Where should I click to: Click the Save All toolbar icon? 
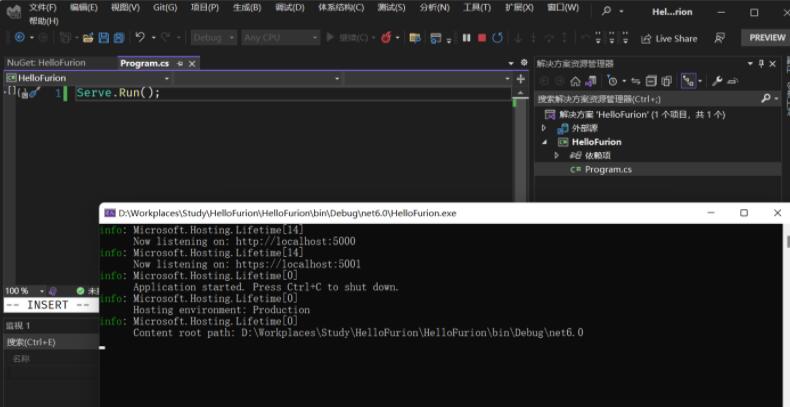pyautogui.click(x=119, y=38)
